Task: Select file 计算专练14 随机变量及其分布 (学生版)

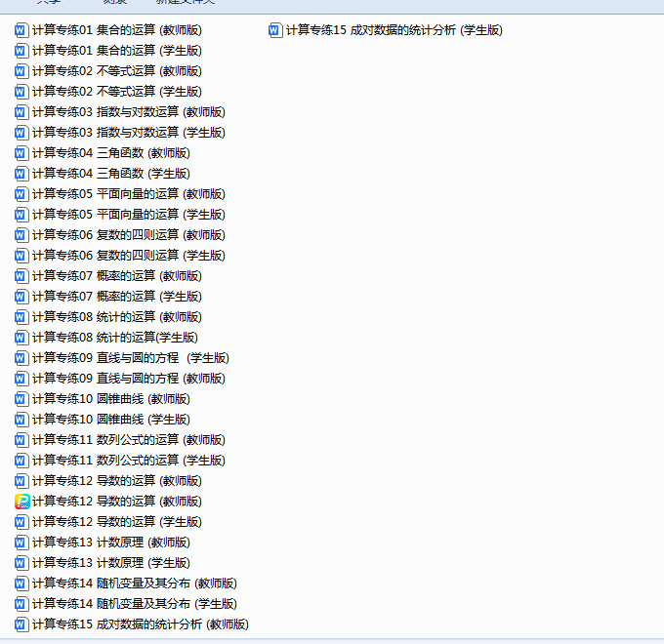Action: (134, 604)
